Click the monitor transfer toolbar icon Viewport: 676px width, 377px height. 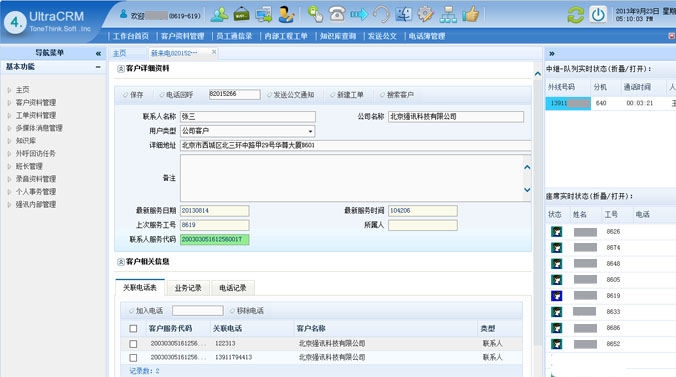pyautogui.click(x=263, y=15)
